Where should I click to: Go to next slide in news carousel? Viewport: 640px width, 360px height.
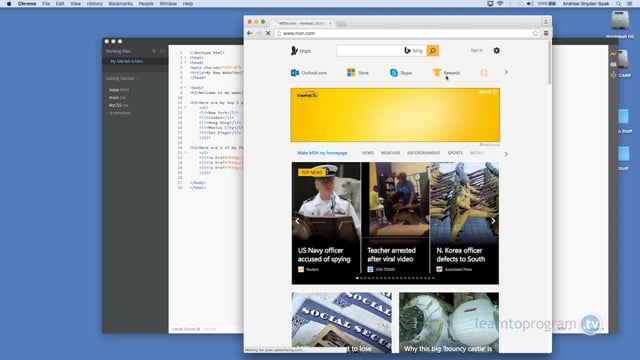click(493, 221)
